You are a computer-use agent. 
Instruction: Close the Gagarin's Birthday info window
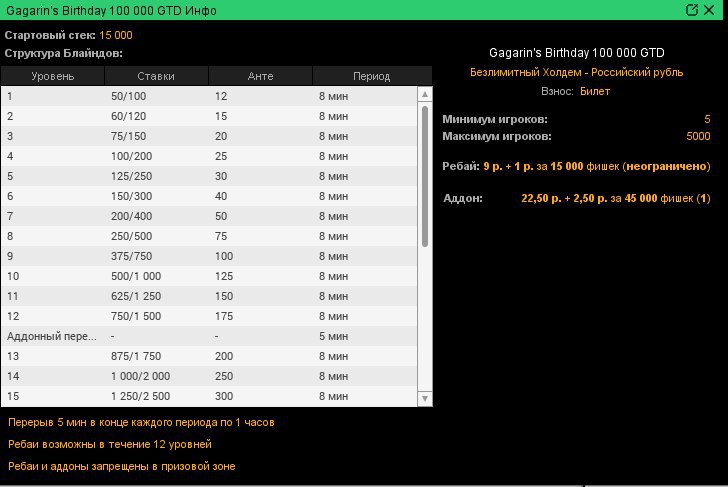point(709,10)
